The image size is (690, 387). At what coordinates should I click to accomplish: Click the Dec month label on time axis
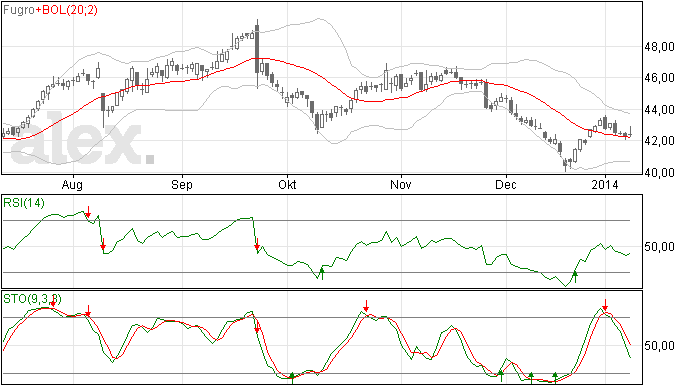coord(506,184)
